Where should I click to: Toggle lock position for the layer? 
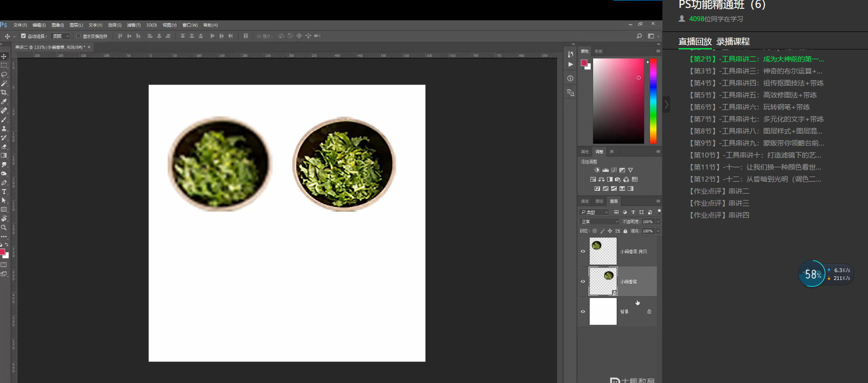pyautogui.click(x=610, y=231)
